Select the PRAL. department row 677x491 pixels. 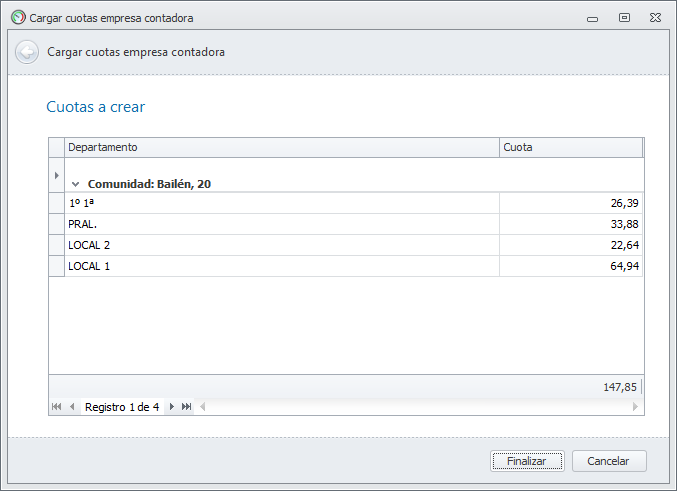[x=281, y=224]
